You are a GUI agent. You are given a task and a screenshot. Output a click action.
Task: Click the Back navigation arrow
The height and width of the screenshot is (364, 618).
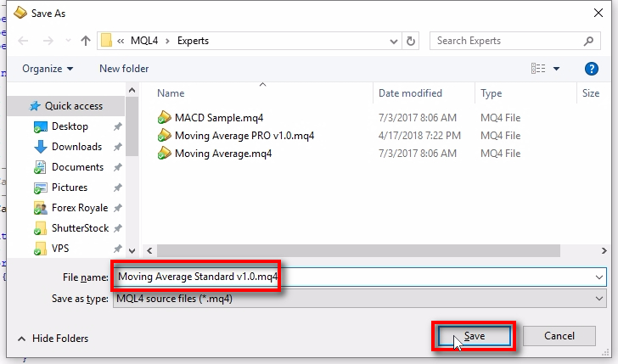click(x=23, y=41)
